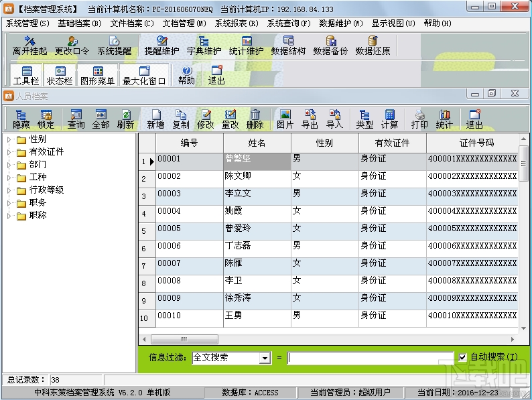Expand the 行政等级 tree node
532x400 pixels.
click(x=9, y=190)
